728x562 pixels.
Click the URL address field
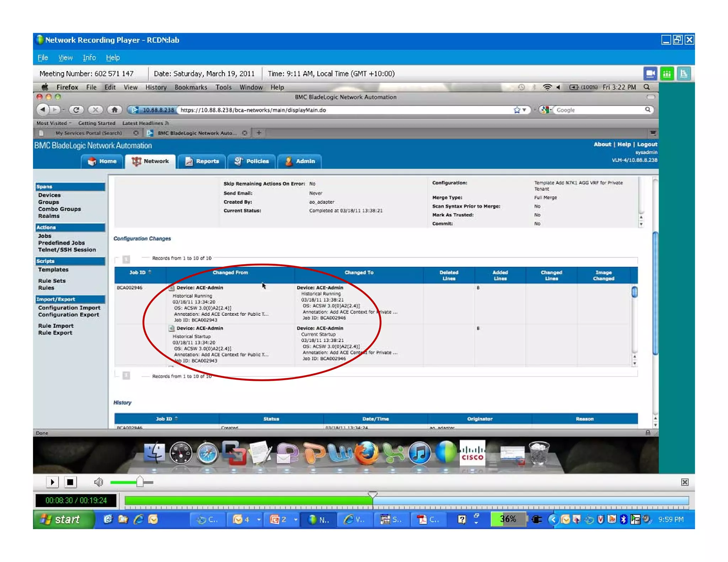(x=345, y=110)
